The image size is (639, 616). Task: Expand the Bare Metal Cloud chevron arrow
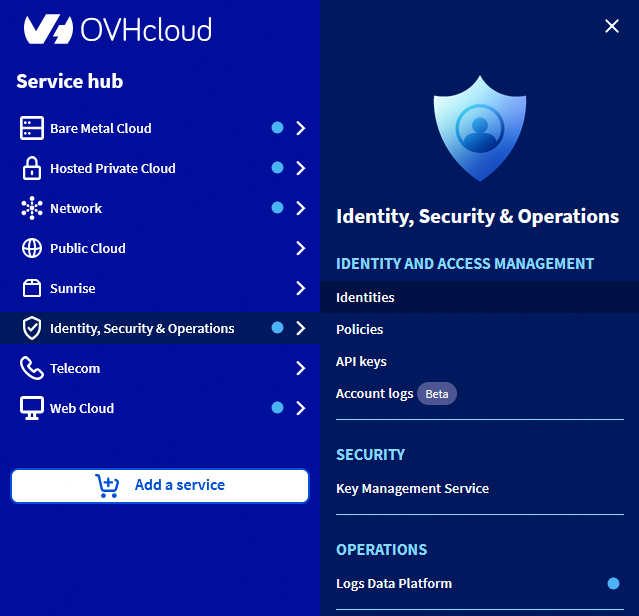pyautogui.click(x=300, y=128)
